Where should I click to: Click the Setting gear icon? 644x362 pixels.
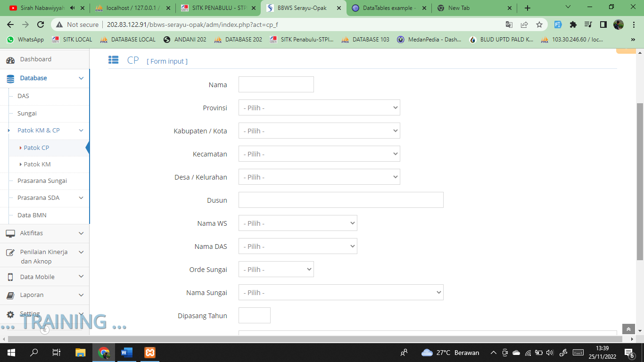(10, 314)
